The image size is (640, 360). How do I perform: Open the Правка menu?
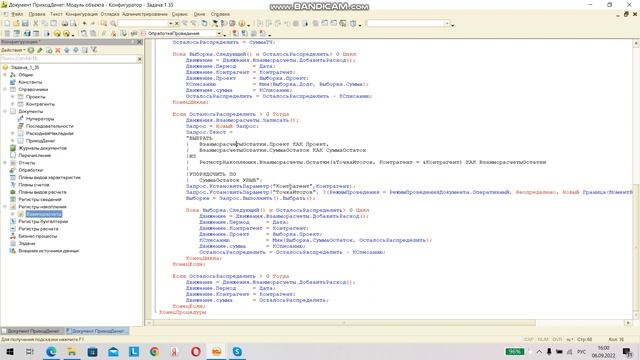point(37,14)
